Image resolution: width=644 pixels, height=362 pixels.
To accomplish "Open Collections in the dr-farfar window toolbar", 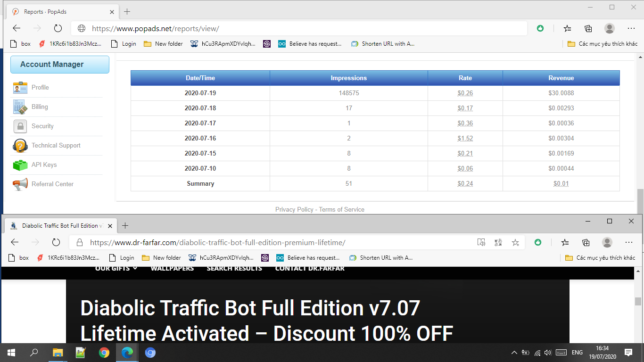I will pos(586,242).
